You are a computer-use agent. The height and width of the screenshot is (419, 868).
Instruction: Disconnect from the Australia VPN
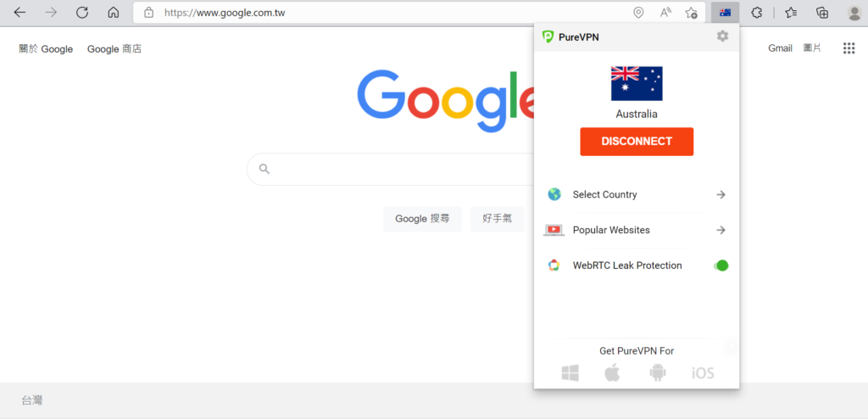637,142
